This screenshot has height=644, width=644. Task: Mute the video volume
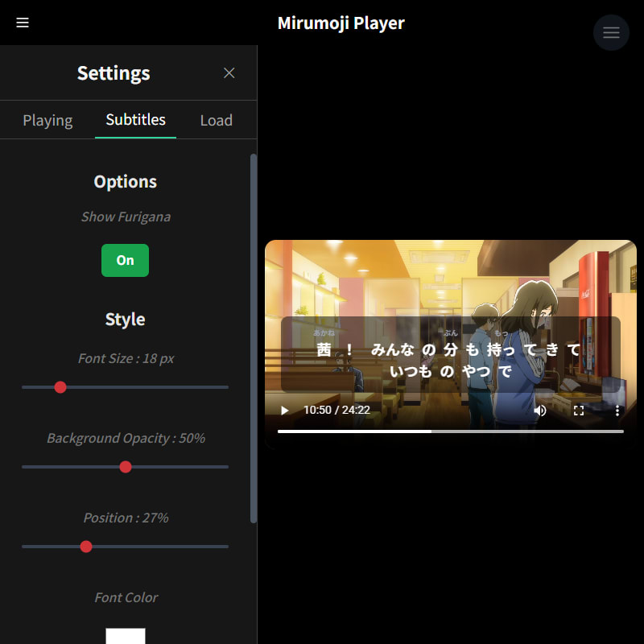pyautogui.click(x=539, y=411)
